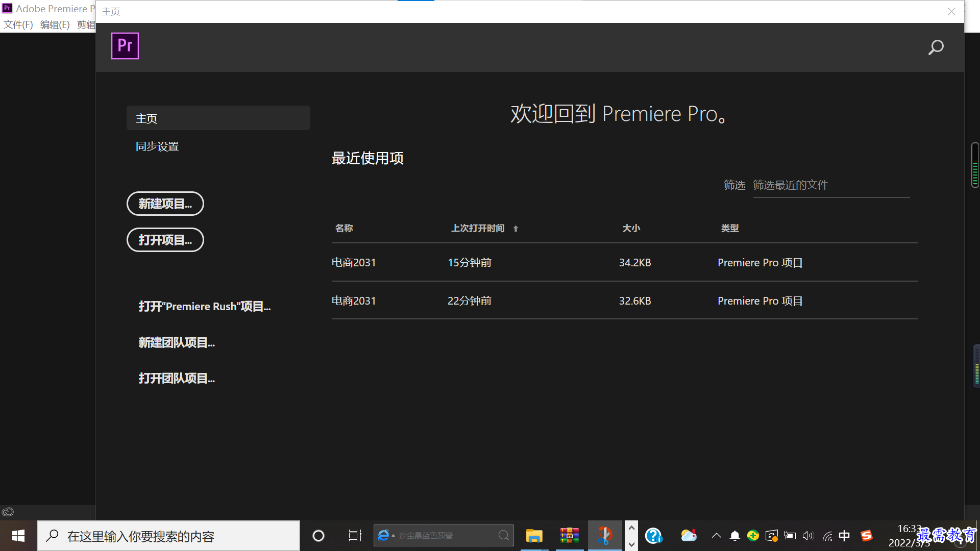Image resolution: width=980 pixels, height=551 pixels.
Task: Click the sync update tray icon
Action: 772,536
